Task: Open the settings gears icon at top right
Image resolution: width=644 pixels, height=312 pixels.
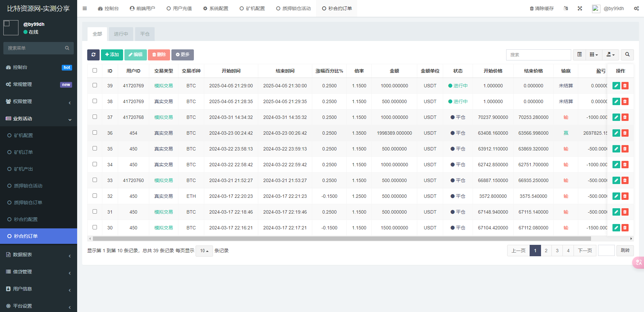Action: pyautogui.click(x=636, y=8)
